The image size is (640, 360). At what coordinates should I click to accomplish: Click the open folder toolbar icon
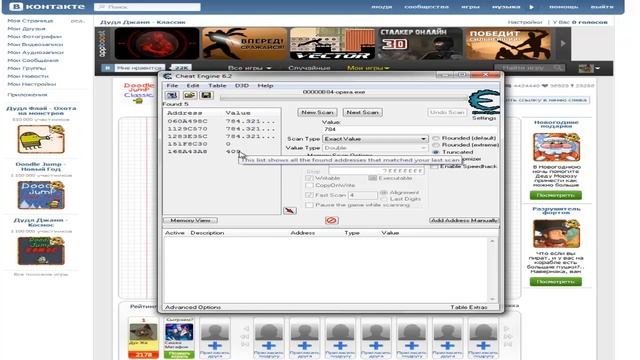coord(189,95)
